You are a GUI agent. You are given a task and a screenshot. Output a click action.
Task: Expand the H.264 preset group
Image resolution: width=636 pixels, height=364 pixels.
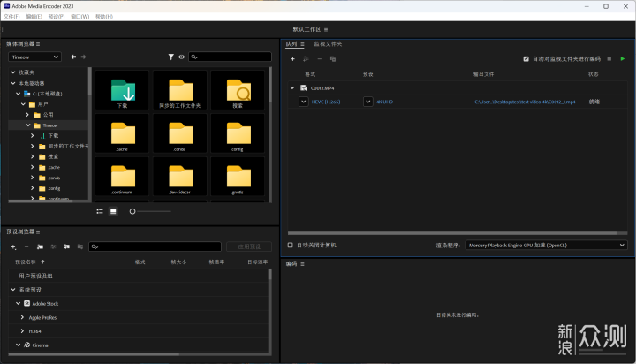click(x=22, y=331)
